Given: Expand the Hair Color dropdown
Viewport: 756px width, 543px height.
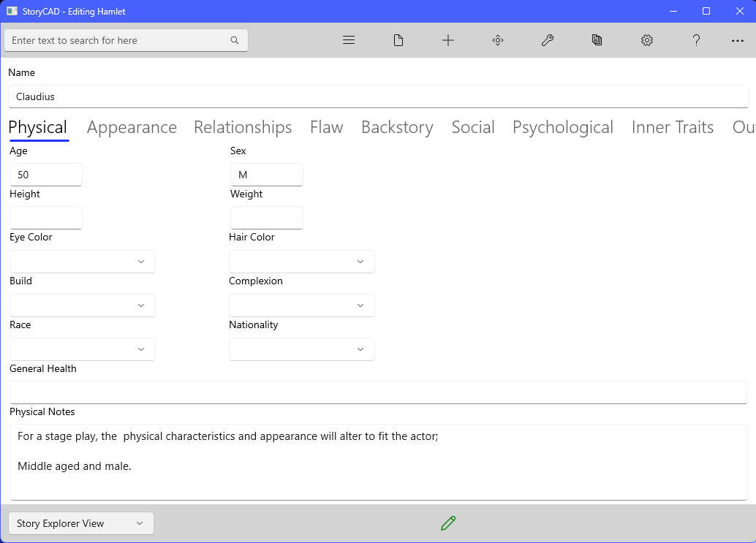Looking at the screenshot, I should [x=302, y=262].
